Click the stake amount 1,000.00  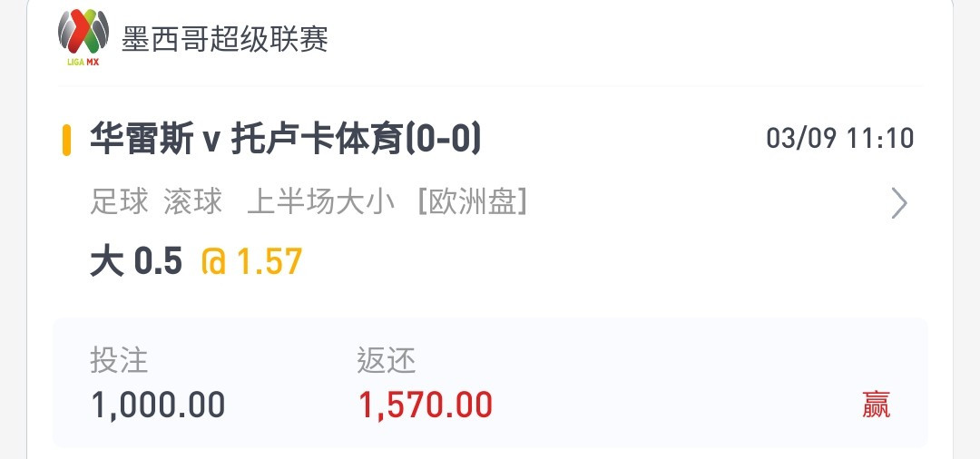[158, 405]
